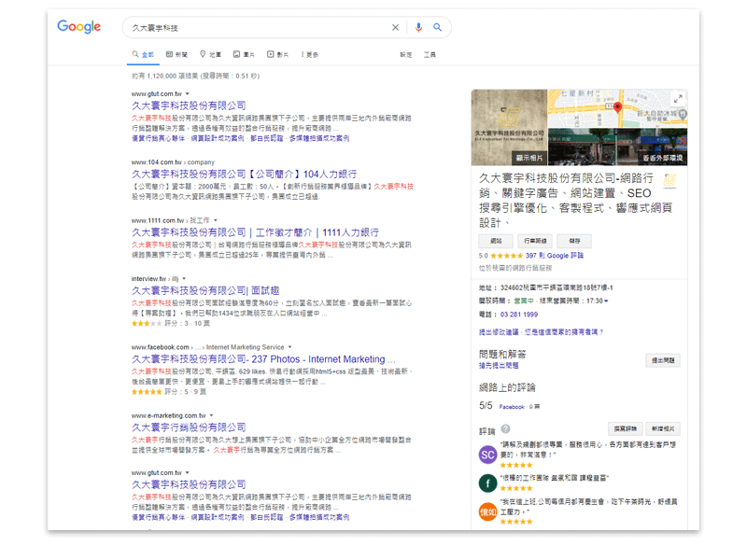Open the map thumbnail with red pin
This screenshot has height=560, width=747.
pos(617,108)
